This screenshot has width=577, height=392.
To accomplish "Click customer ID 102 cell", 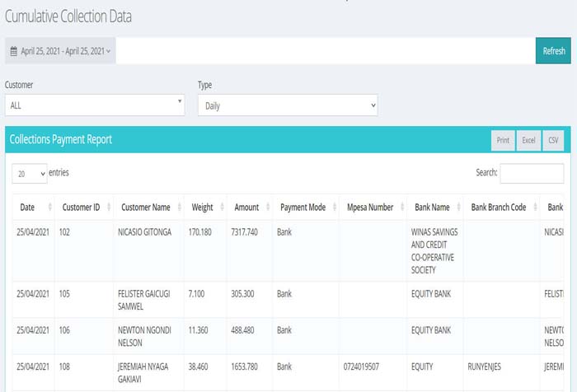I will [x=84, y=251].
